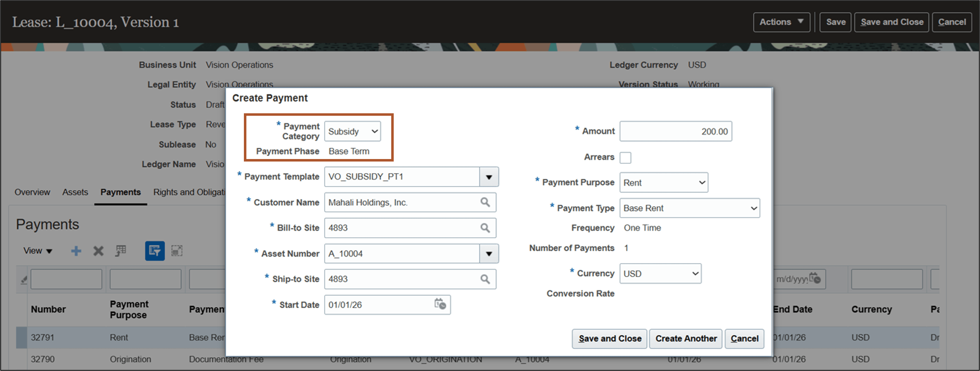This screenshot has height=371, width=980.
Task: Open the Payment Category dropdown
Action: pyautogui.click(x=352, y=131)
